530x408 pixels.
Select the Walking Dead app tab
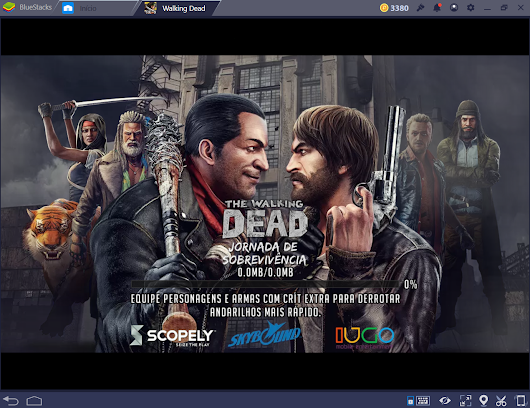pos(176,8)
